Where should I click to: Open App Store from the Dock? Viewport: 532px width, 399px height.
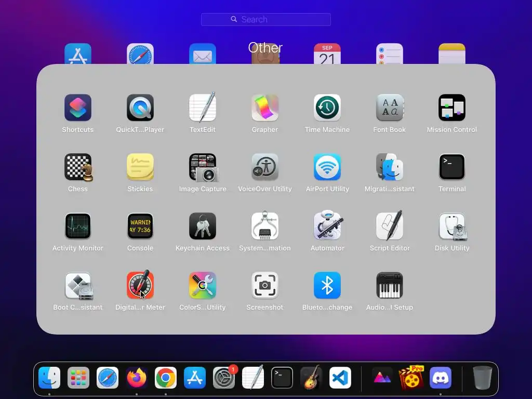click(x=195, y=378)
